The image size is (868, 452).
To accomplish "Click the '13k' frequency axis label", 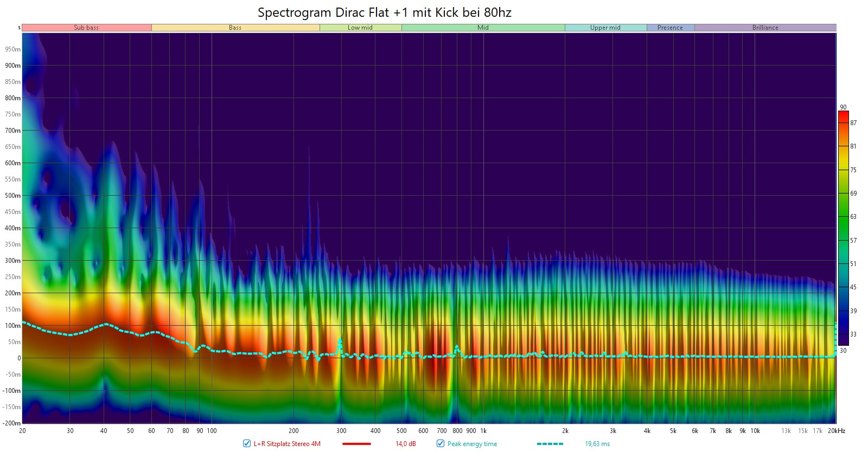I will click(x=786, y=431).
